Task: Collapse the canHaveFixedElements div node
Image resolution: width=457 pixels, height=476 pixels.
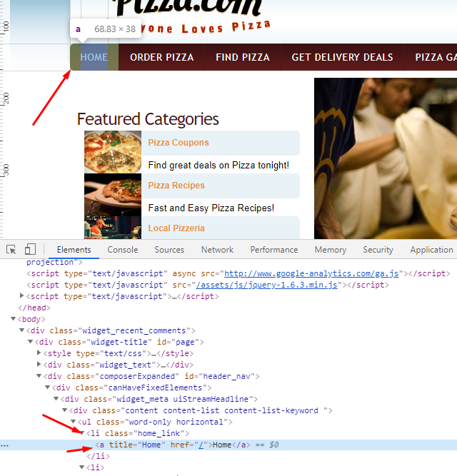Action: point(48,388)
